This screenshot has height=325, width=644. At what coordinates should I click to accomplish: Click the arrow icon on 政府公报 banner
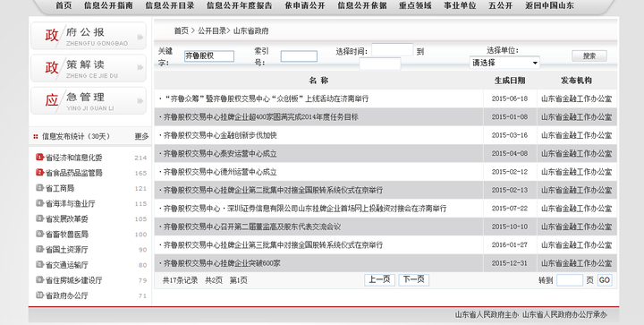pyautogui.click(x=140, y=37)
